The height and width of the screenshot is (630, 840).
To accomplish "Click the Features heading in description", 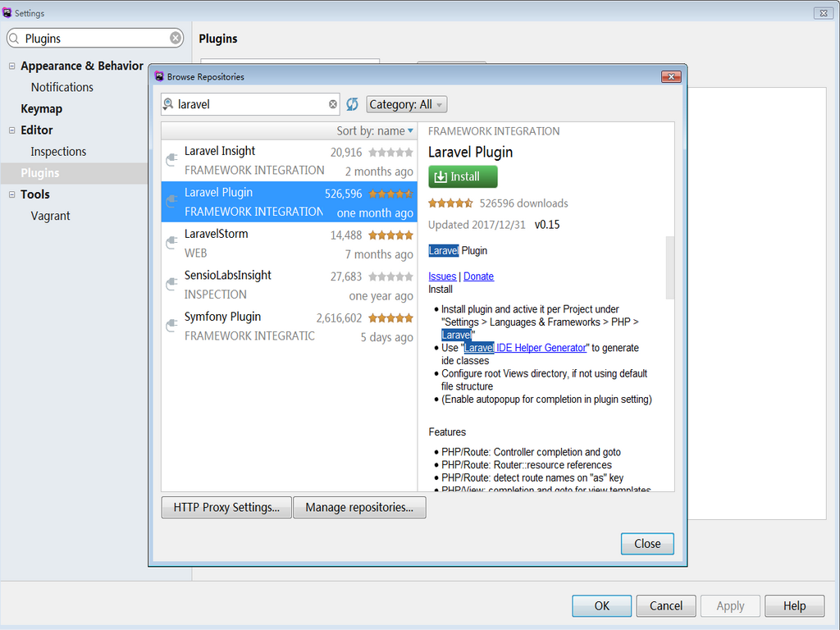I will tap(447, 431).
